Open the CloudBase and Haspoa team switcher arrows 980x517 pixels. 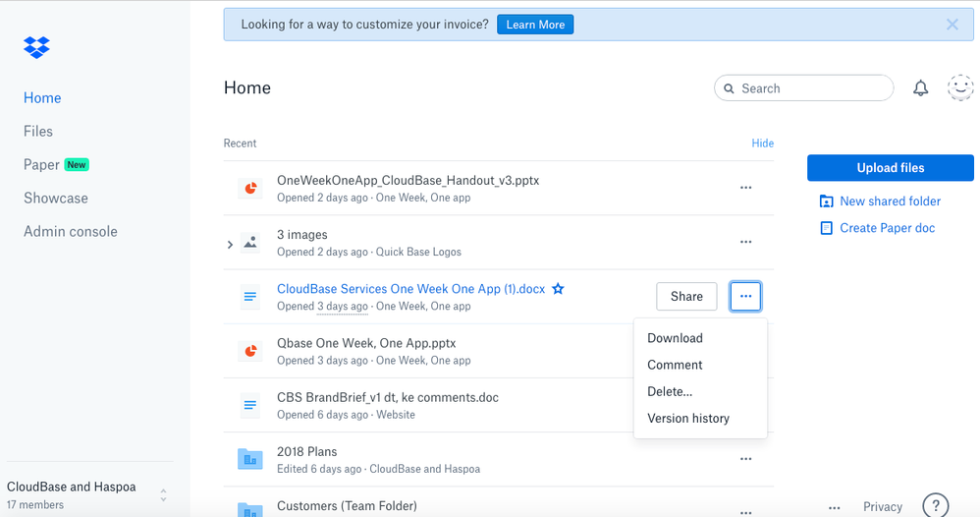[163, 495]
